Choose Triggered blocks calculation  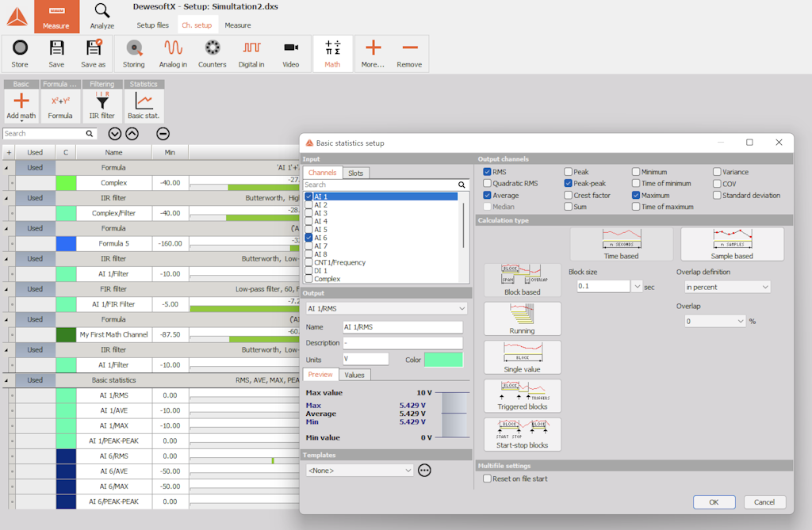click(x=523, y=396)
